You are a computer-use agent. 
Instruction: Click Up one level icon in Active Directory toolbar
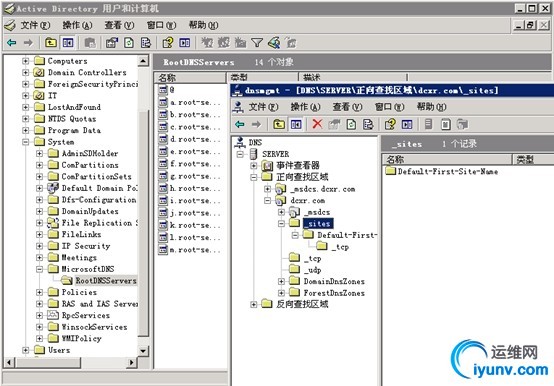51,43
